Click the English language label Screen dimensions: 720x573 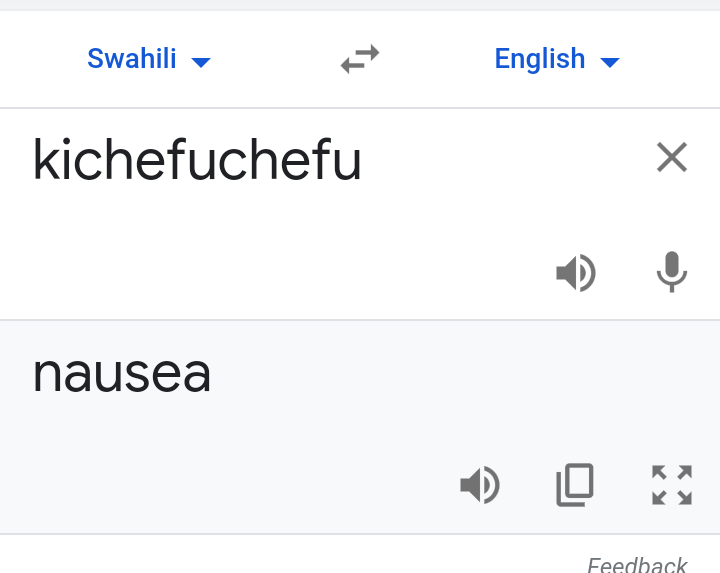pyautogui.click(x=540, y=59)
